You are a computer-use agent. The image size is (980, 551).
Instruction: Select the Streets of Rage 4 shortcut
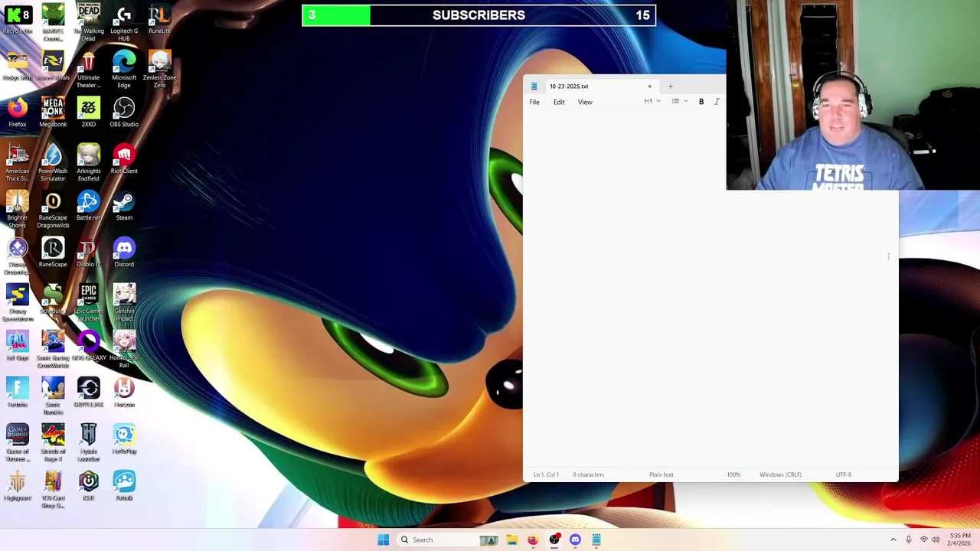53,443
